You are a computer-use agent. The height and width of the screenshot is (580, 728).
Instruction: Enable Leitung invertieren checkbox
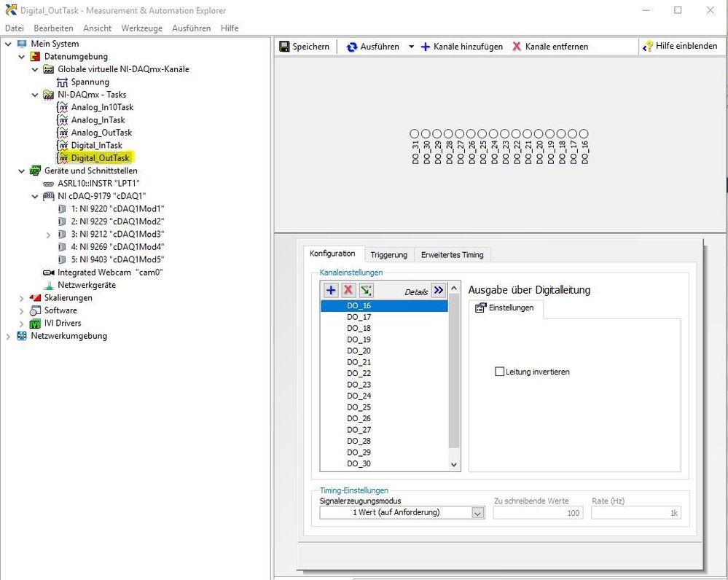(x=500, y=372)
